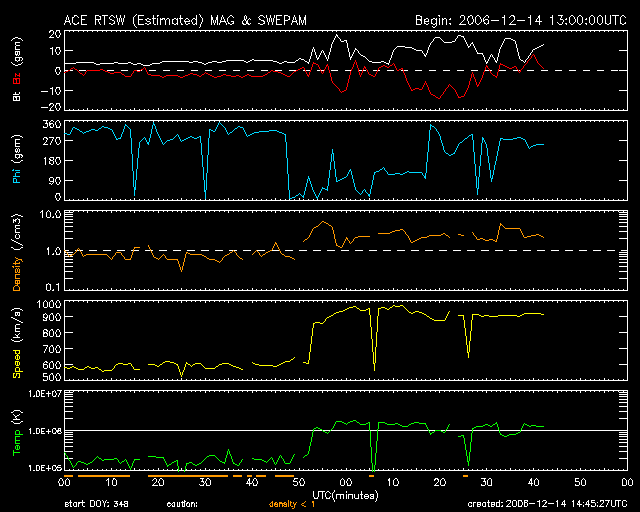The width and height of the screenshot is (640, 512).
Task: Click the "-10" tick on the Bt Bz axis
Action: [51, 90]
